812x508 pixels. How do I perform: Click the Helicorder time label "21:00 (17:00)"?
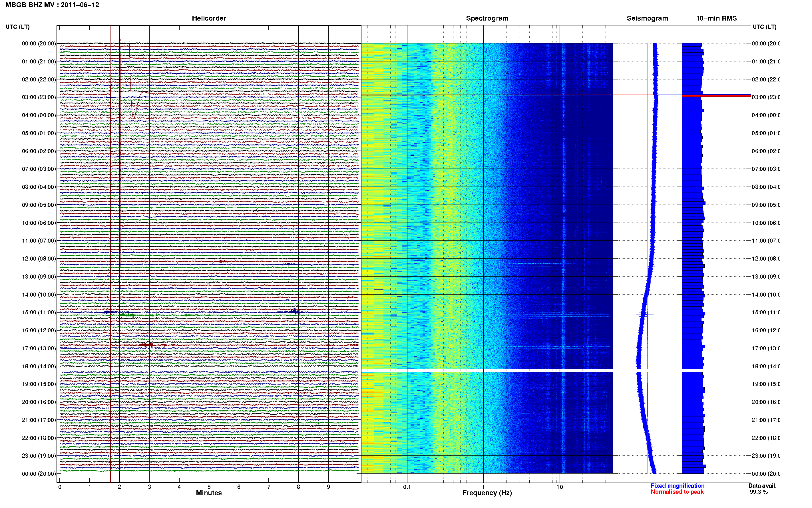(x=39, y=420)
